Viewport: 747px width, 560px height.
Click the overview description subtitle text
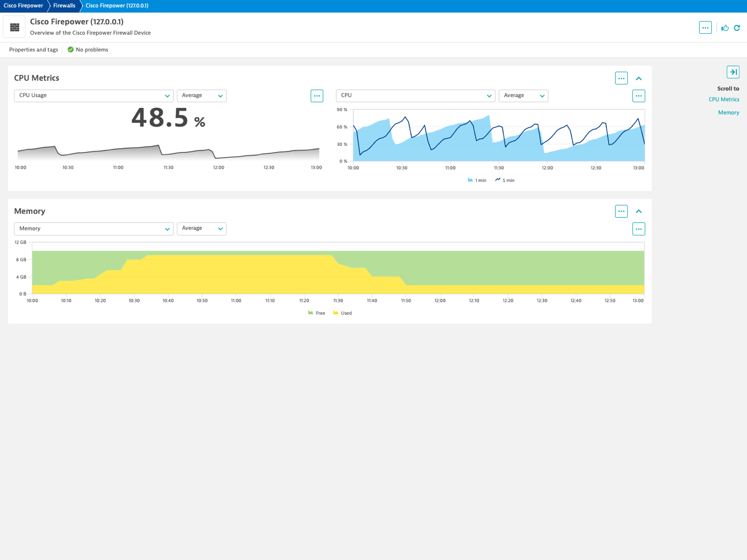(90, 33)
